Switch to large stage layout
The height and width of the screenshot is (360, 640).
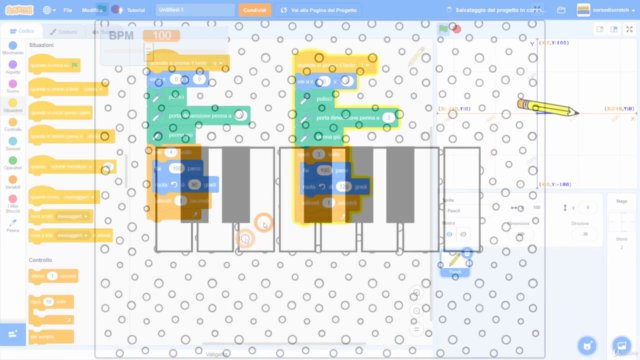[614, 29]
